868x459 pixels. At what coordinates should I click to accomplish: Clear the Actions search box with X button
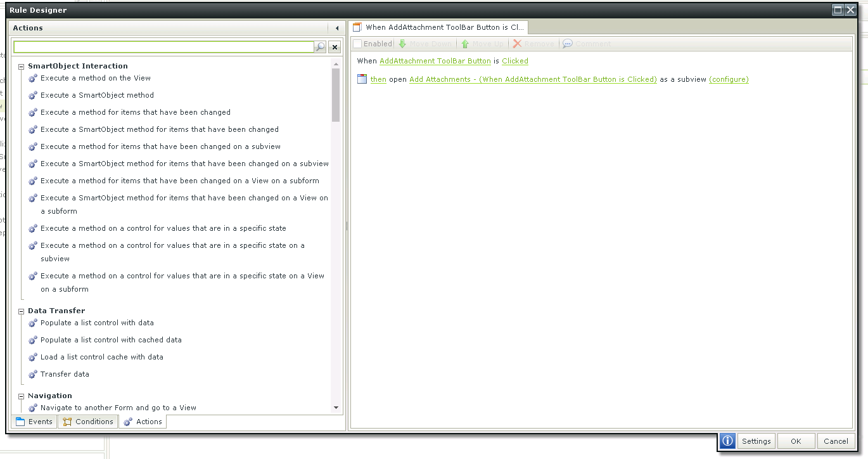335,47
